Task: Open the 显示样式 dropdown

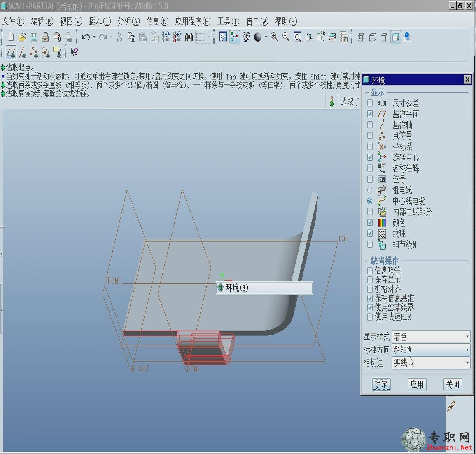Action: [431, 337]
